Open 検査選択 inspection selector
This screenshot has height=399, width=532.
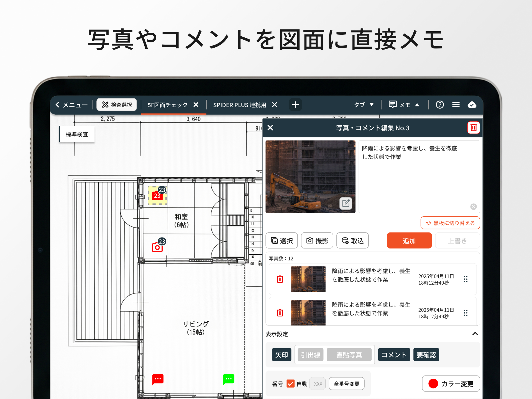click(x=117, y=105)
